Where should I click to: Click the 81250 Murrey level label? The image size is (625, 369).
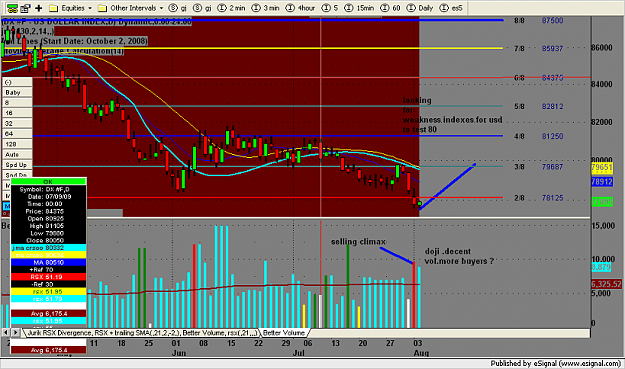552,136
